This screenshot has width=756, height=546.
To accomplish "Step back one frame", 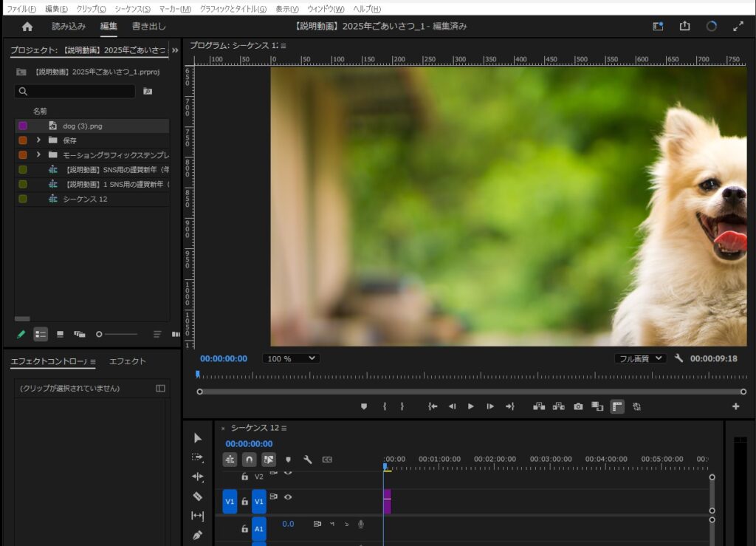I will click(452, 406).
